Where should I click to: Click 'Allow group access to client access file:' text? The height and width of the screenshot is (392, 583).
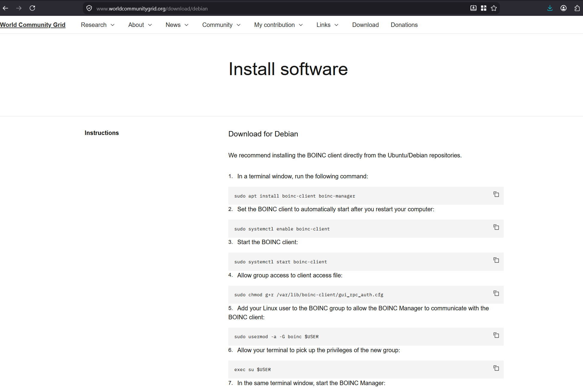[x=290, y=275]
